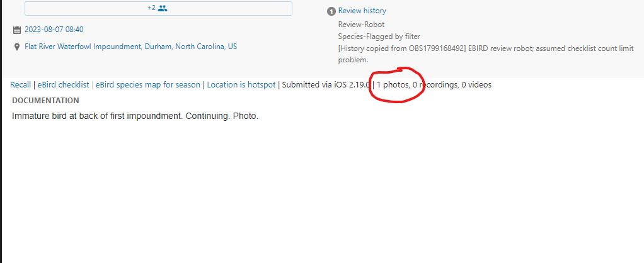
Task: Open Flat River Waterfowl Impoundment location link
Action: (130, 47)
